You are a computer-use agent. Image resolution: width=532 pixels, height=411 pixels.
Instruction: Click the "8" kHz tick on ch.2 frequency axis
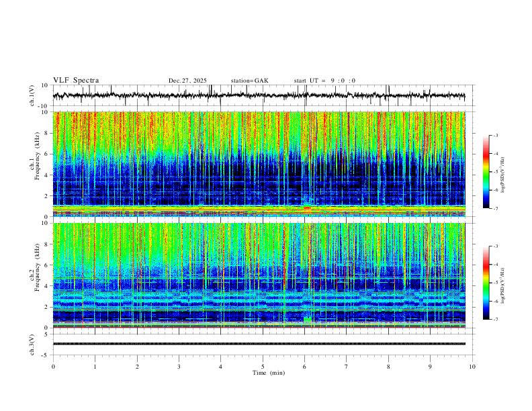pos(48,244)
